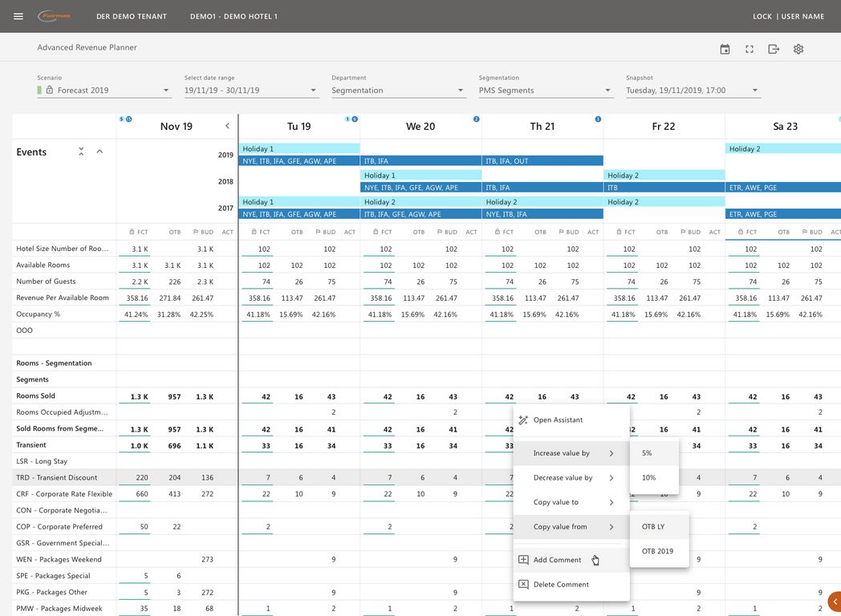
Task: Click the orange side panel arrow button
Action: 835,601
